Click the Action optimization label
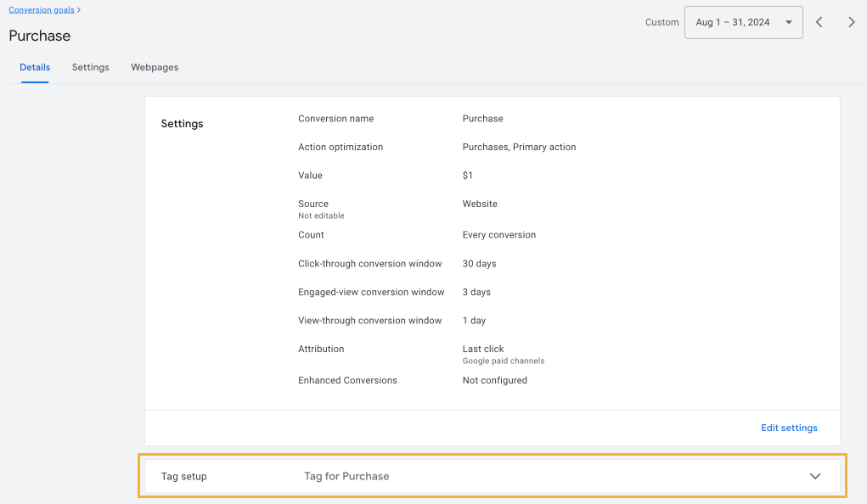The image size is (867, 504). point(341,147)
